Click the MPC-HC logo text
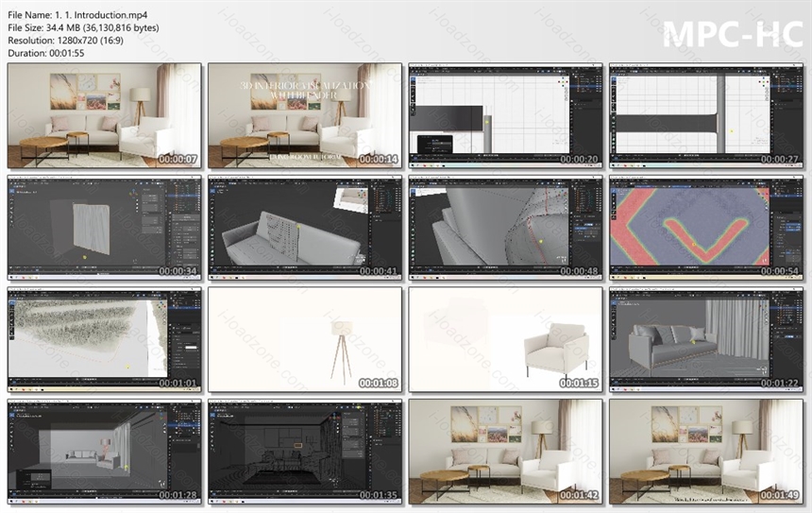Viewport: 812px width, 513px height. pos(733,34)
